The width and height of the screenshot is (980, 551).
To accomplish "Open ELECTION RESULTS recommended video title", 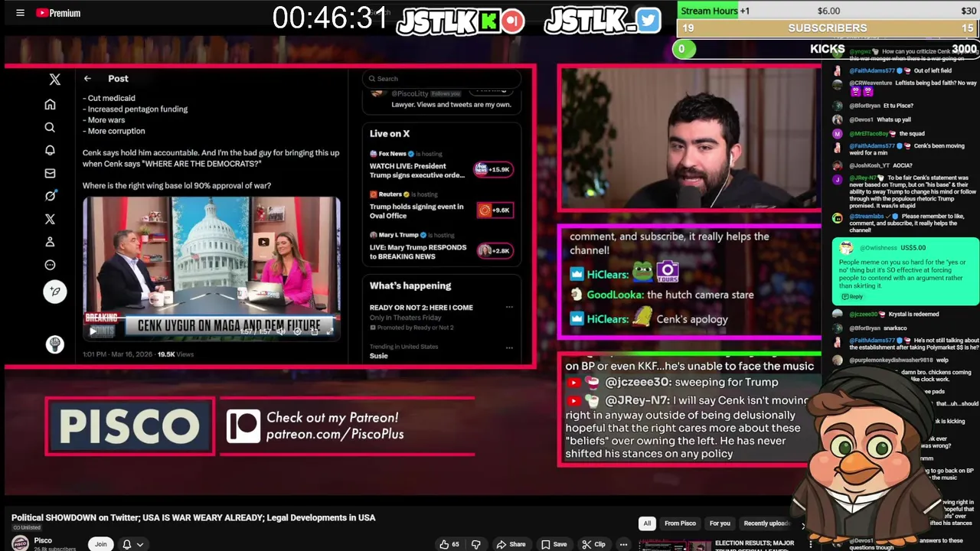I will click(754, 546).
